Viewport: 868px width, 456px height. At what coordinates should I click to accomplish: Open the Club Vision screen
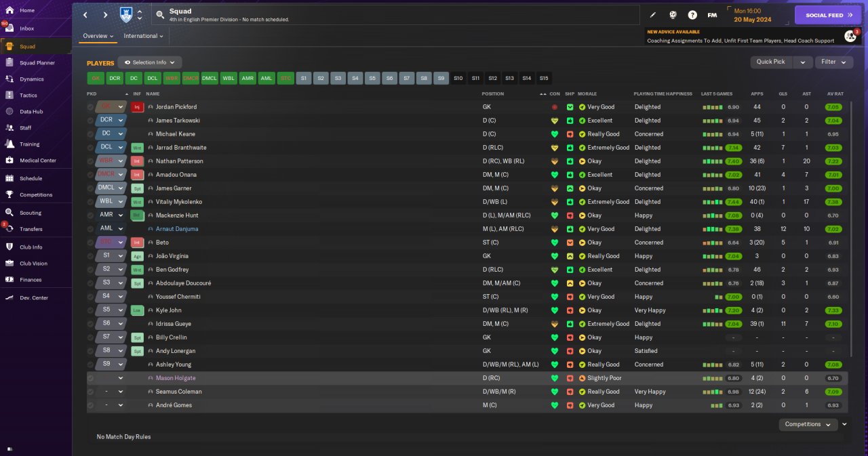(33, 263)
